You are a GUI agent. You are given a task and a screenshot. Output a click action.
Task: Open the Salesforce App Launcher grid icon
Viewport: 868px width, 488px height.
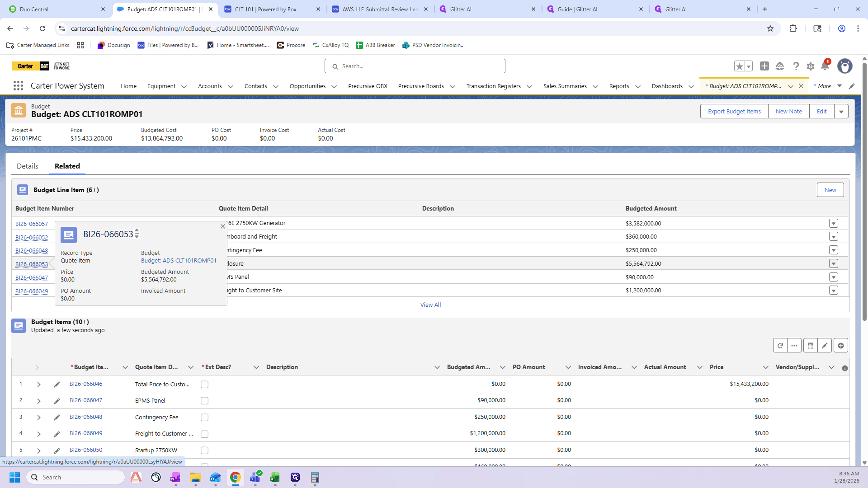pos(18,86)
